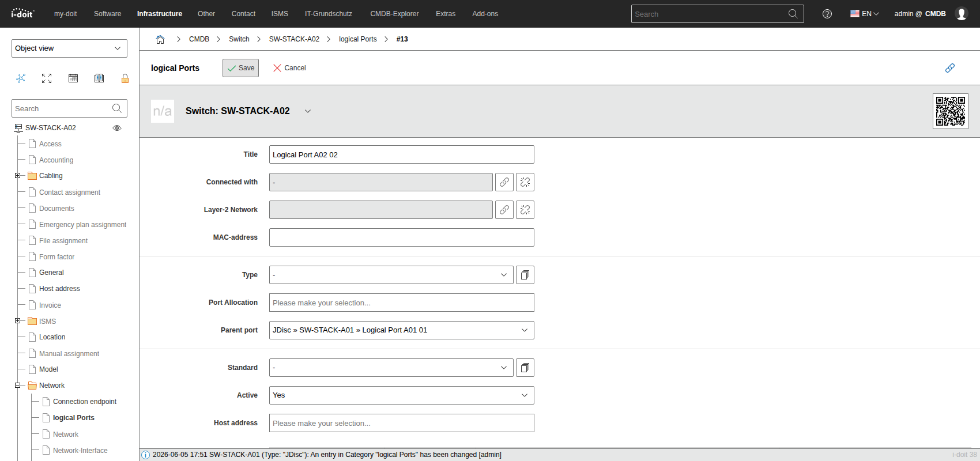Detach the Layer-2 Network link
The image size is (980, 461).
click(525, 210)
